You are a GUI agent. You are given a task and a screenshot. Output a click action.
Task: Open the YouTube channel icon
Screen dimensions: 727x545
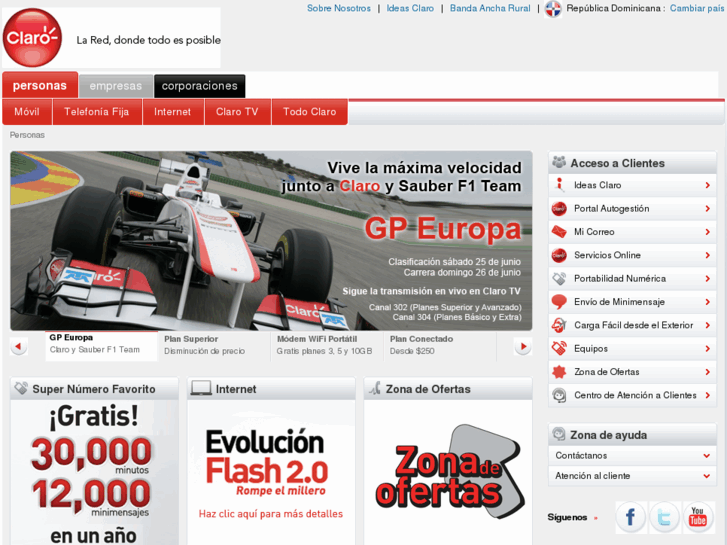tap(698, 517)
